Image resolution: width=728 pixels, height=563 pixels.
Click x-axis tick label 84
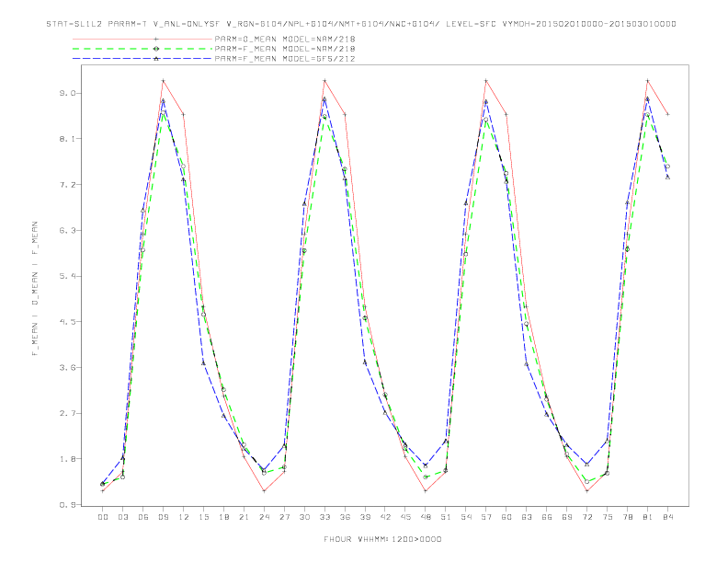[668, 517]
